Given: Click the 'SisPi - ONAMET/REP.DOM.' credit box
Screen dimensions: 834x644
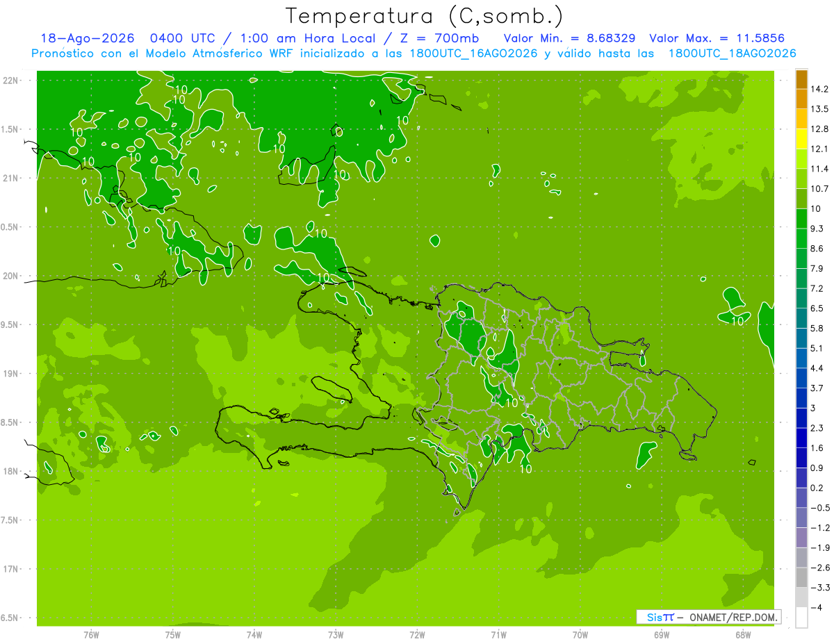Looking at the screenshot, I should click(x=708, y=617).
